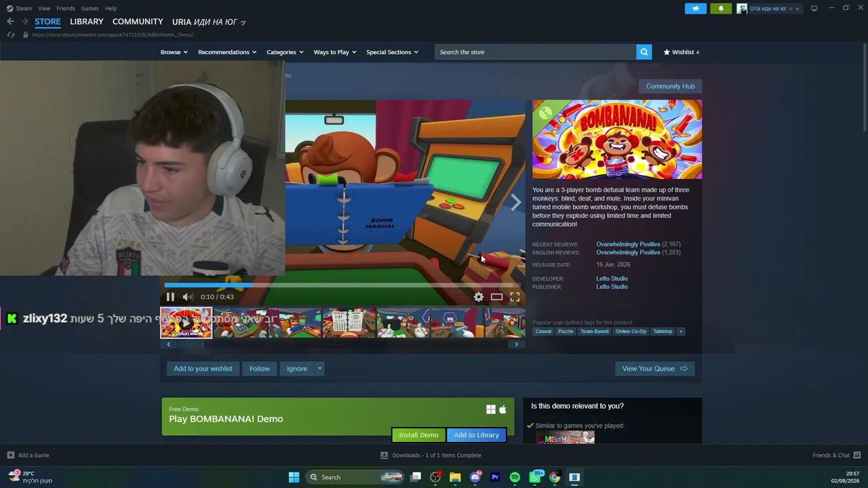Open Discord from the taskbar
The width and height of the screenshot is (868, 488).
coord(475,477)
